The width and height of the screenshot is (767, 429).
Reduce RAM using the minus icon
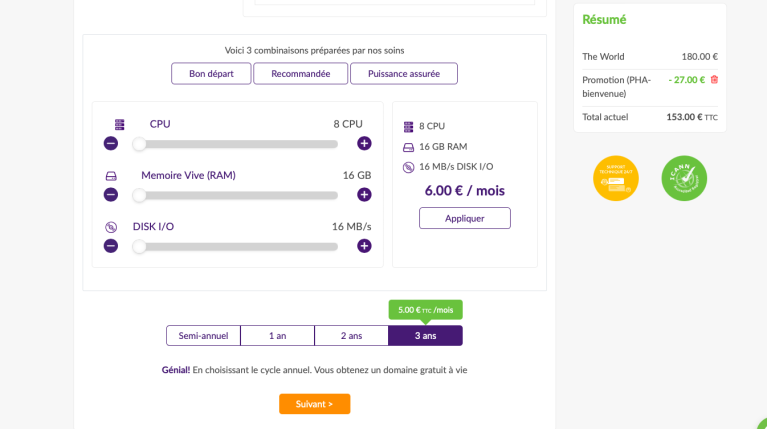111,195
